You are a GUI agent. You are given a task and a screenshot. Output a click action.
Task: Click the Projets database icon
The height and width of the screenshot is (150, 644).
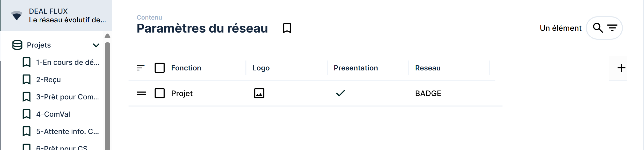[17, 45]
